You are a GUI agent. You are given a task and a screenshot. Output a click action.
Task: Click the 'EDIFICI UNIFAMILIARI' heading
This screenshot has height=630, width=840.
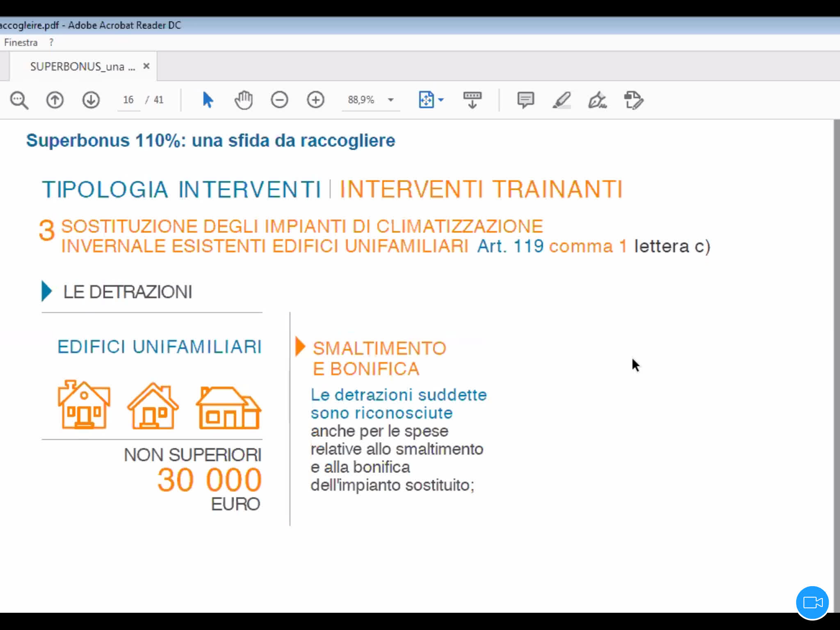click(160, 347)
